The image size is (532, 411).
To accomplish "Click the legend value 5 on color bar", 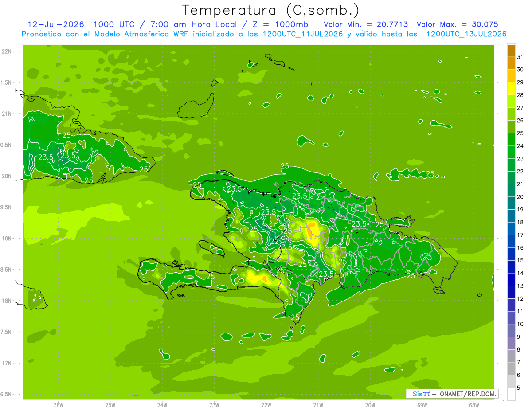I will [x=519, y=388].
